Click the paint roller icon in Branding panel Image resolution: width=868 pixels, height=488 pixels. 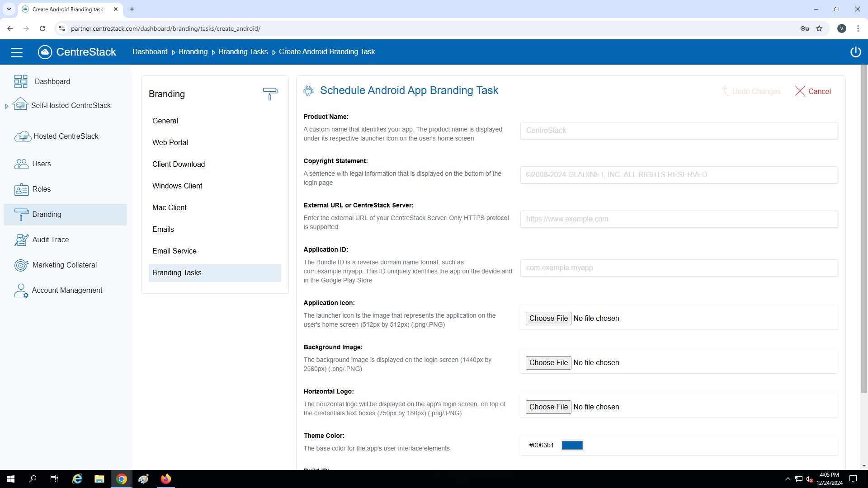(270, 94)
